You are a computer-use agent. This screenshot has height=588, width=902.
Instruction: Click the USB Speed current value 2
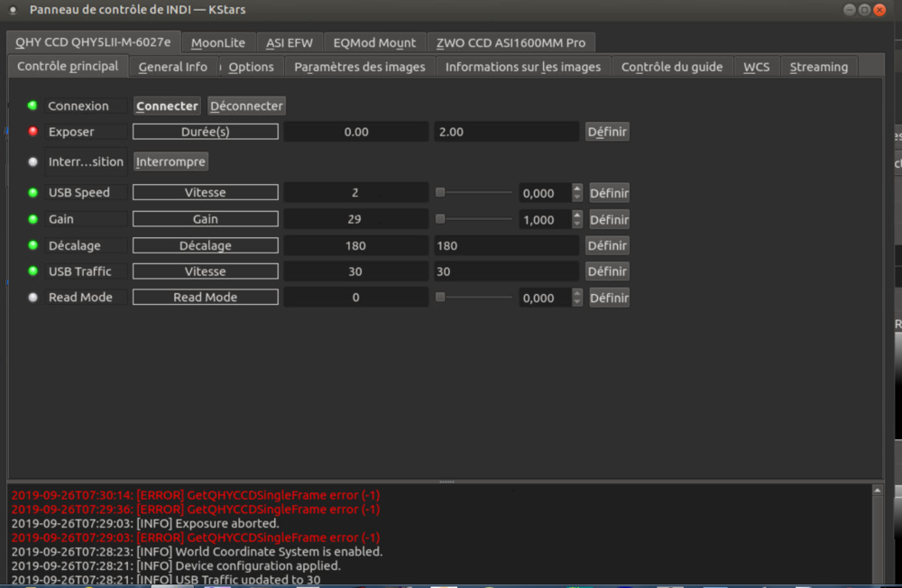(356, 193)
